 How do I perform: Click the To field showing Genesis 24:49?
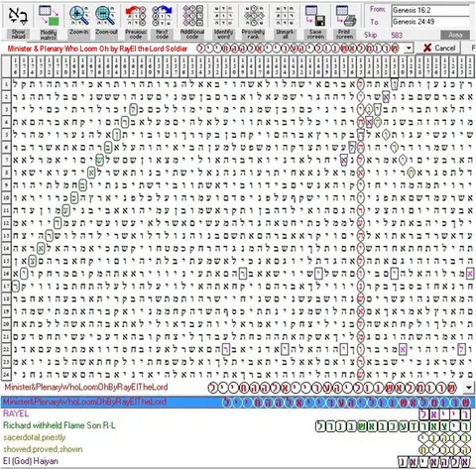click(x=430, y=22)
